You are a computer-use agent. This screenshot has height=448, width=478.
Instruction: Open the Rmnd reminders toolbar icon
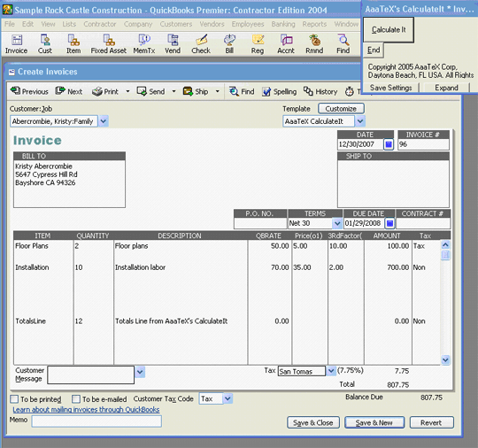pyautogui.click(x=314, y=44)
